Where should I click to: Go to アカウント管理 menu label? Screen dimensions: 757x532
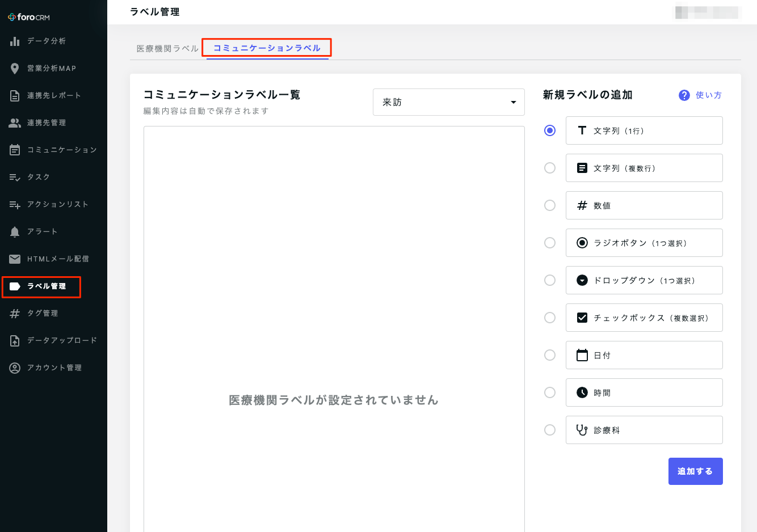[x=54, y=368]
